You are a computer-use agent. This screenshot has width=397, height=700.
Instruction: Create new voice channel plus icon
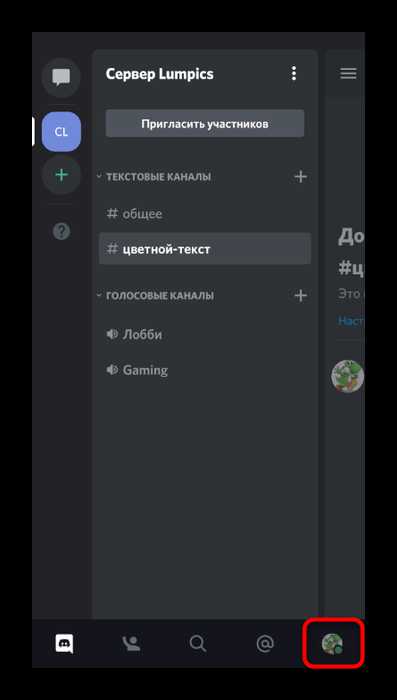click(x=301, y=296)
